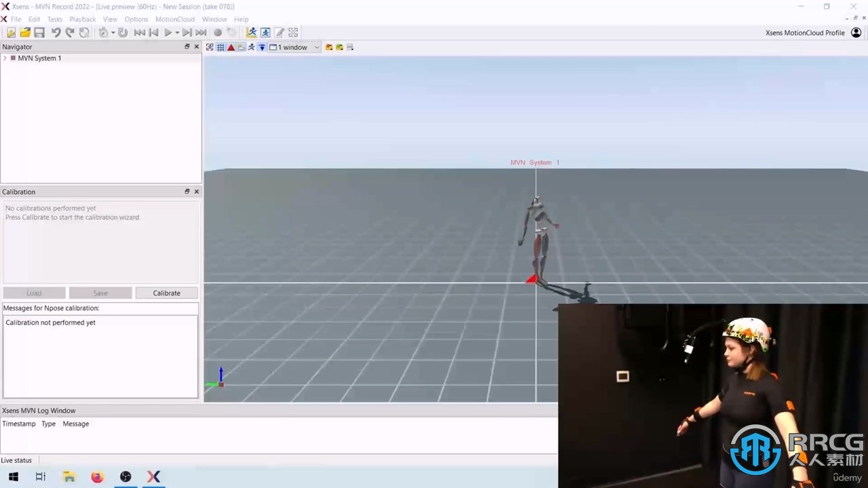Click the Timestamp column header in log
The height and width of the screenshot is (488, 868).
pyautogui.click(x=19, y=424)
